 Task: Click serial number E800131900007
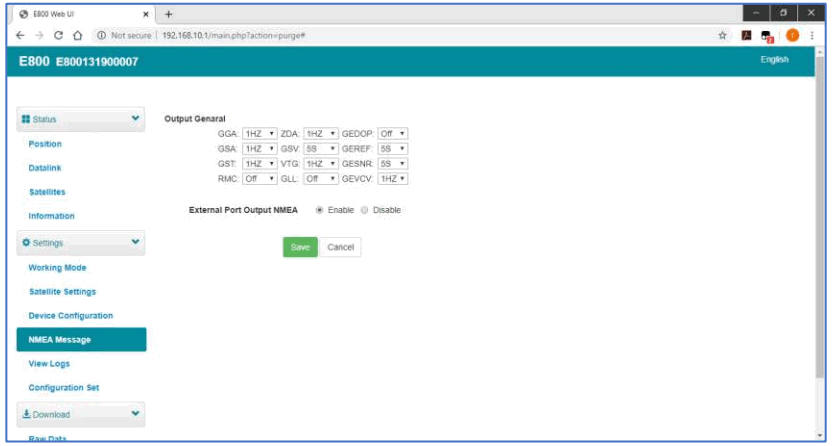[x=97, y=62]
